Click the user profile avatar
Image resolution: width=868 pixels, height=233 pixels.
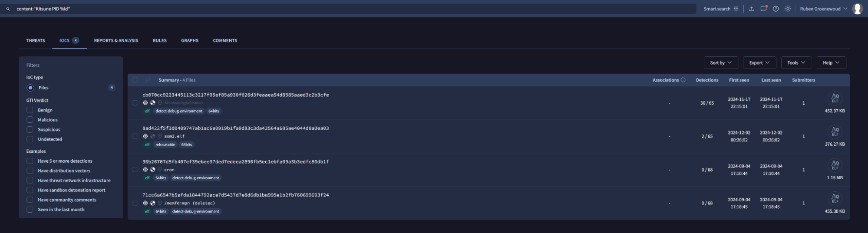(x=857, y=9)
